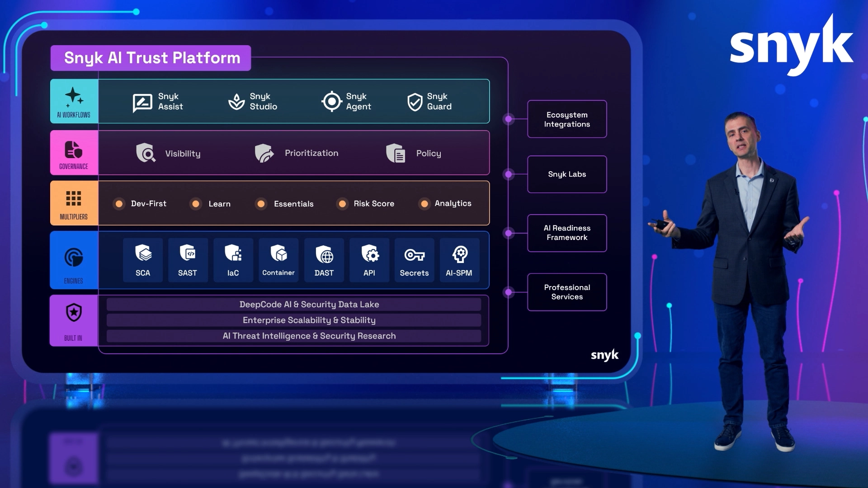This screenshot has height=488, width=868.
Task: Select the Snyk Studio sprout icon
Action: (236, 102)
